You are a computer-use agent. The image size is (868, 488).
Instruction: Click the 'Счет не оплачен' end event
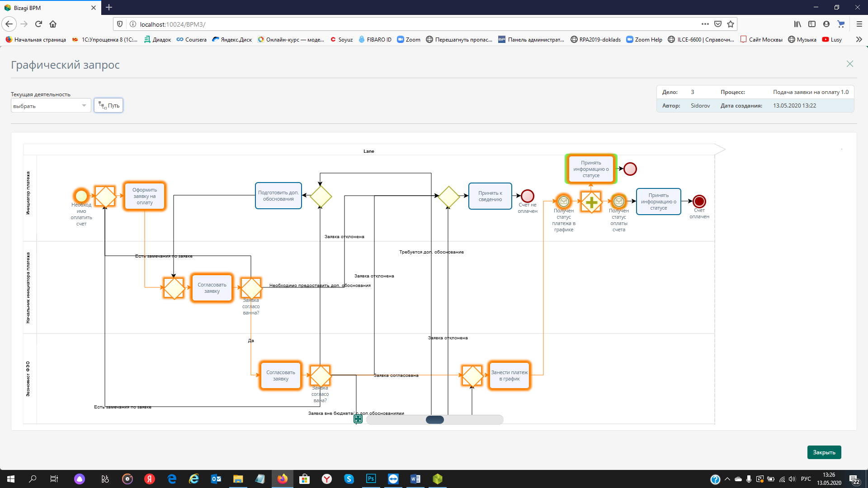click(x=527, y=196)
